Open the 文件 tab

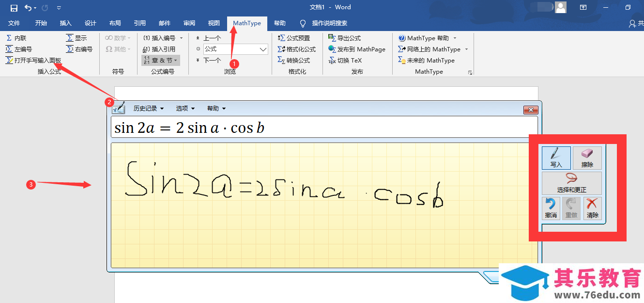click(x=14, y=23)
